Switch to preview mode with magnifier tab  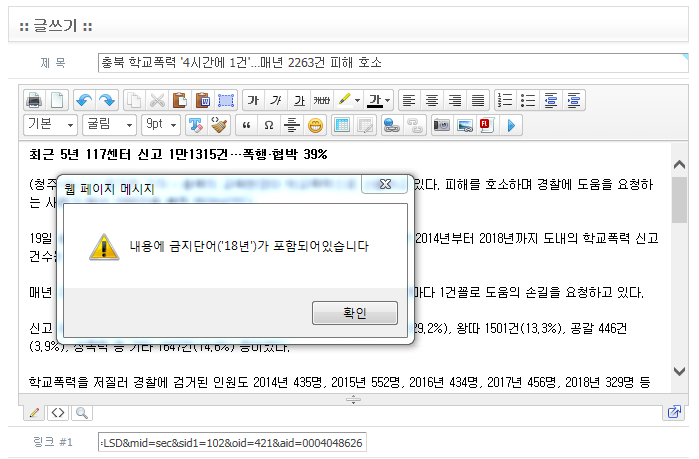(80, 412)
